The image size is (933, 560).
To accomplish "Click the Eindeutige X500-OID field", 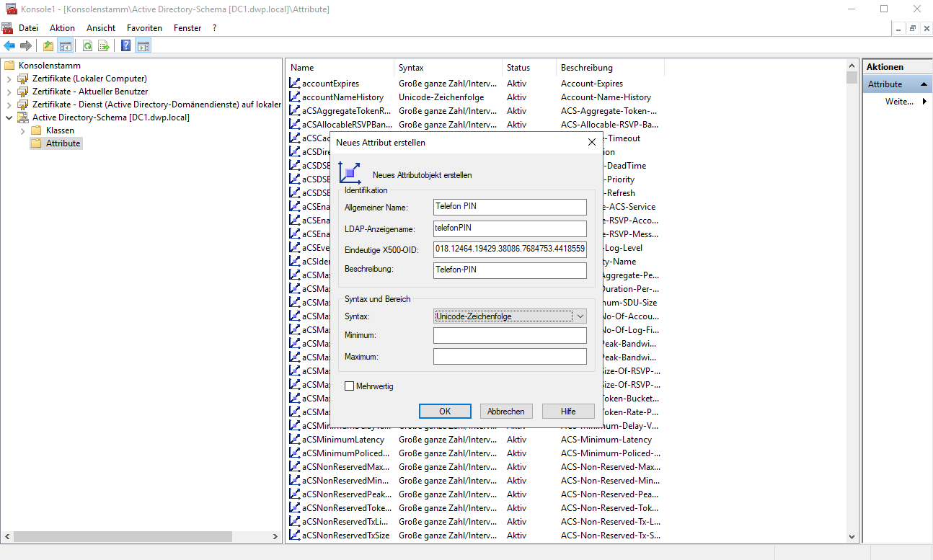I will tap(510, 249).
